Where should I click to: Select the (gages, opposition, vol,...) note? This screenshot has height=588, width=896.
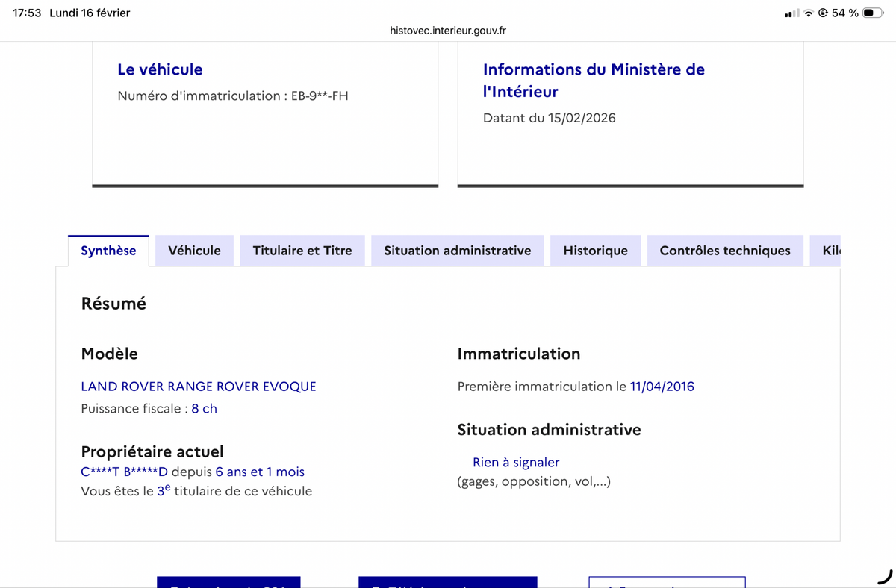pos(534,481)
